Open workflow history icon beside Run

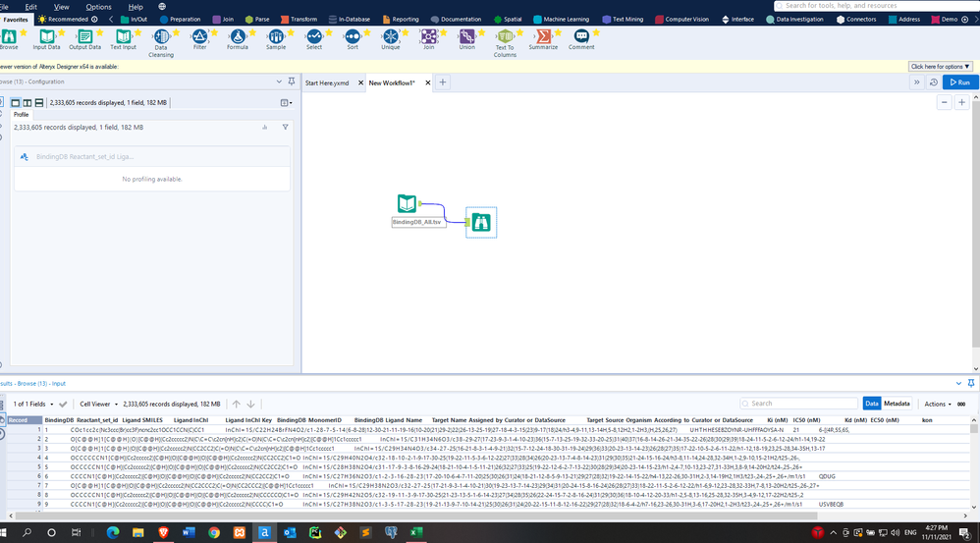point(934,82)
